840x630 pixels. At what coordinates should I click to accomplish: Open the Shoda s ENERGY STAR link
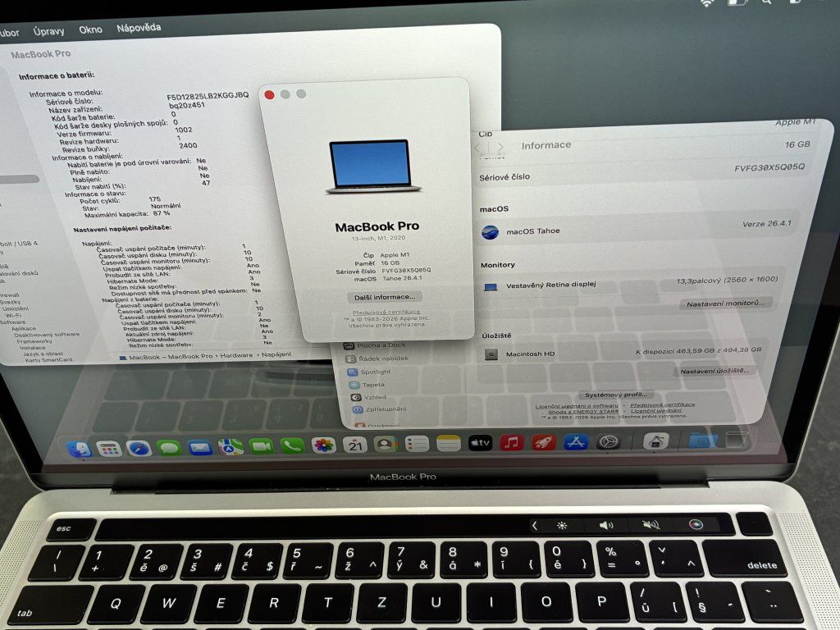pyautogui.click(x=583, y=412)
